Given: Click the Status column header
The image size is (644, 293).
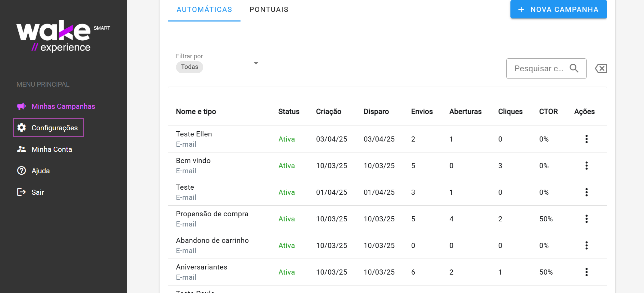Looking at the screenshot, I should click(289, 112).
